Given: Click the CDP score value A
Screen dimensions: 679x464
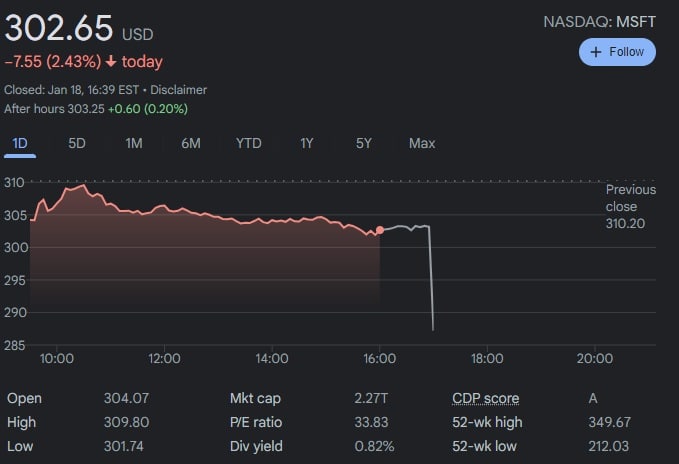Looking at the screenshot, I should (593, 398).
